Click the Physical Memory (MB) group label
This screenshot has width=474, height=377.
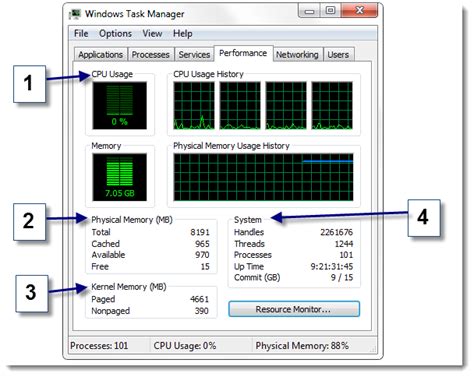click(x=132, y=220)
